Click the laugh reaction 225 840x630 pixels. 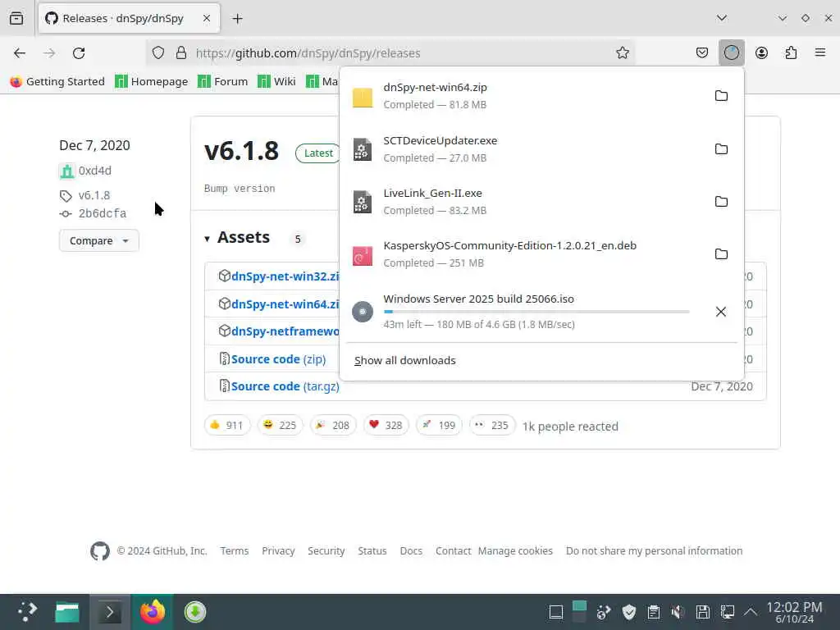pyautogui.click(x=281, y=426)
